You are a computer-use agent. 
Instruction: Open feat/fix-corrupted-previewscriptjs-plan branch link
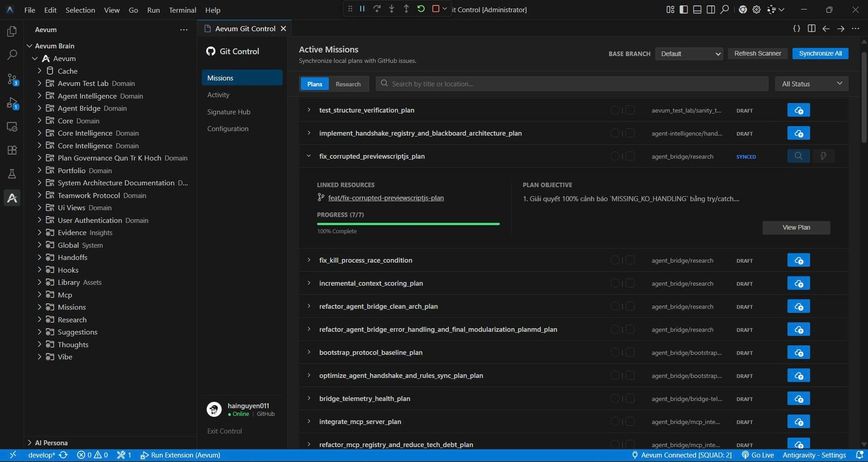click(386, 198)
